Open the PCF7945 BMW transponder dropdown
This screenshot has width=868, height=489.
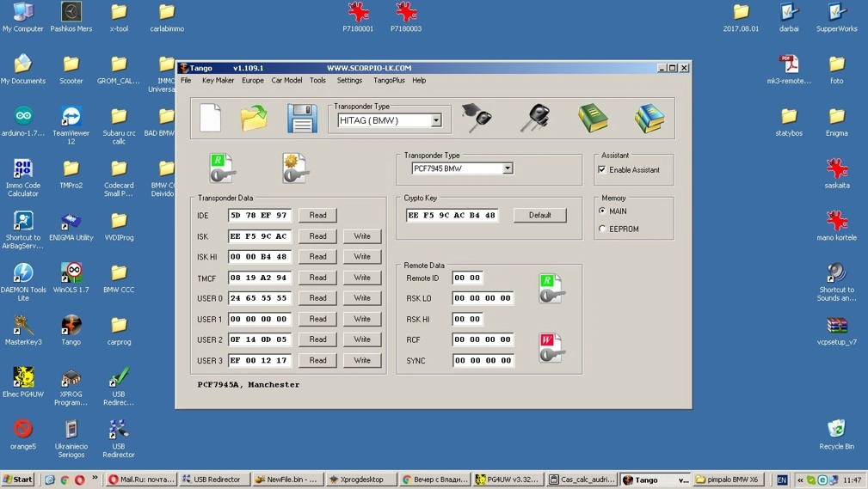pyautogui.click(x=507, y=168)
